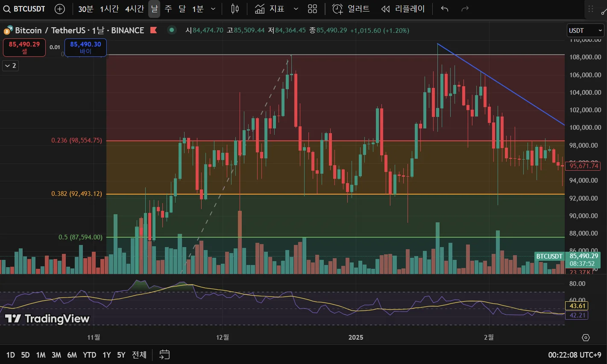Open the USDT currency dropdown
This screenshot has height=364, width=607.
coord(585,30)
